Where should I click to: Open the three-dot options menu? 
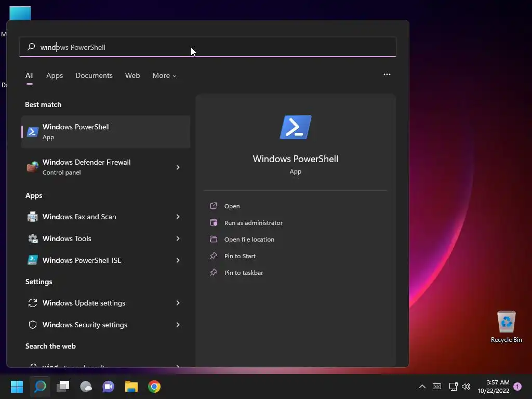point(387,74)
